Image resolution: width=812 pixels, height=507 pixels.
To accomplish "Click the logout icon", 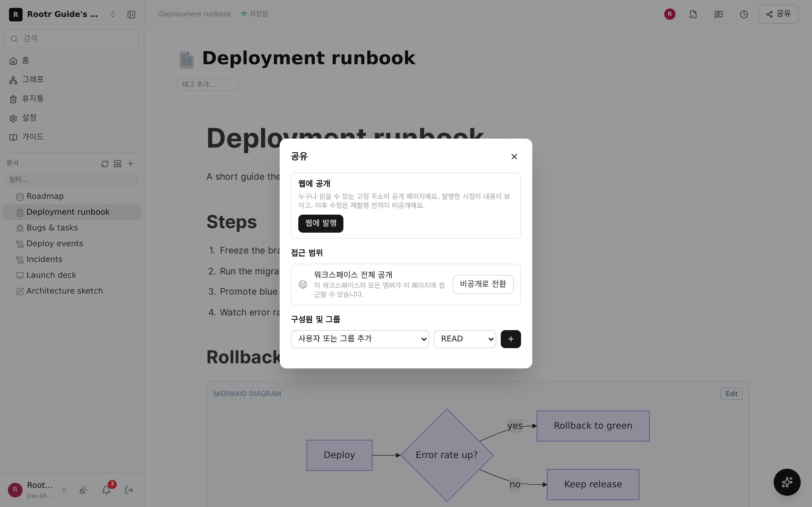I will click(129, 490).
